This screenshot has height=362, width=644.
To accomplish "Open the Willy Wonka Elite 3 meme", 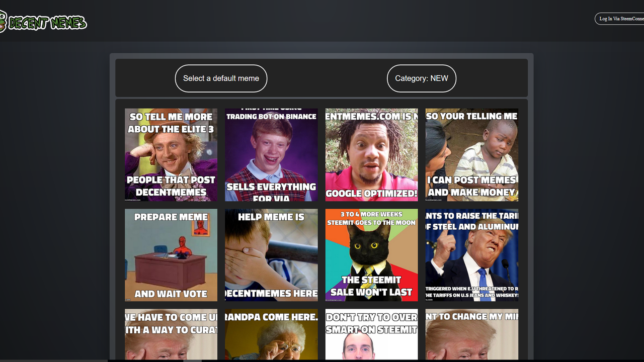I will (171, 155).
